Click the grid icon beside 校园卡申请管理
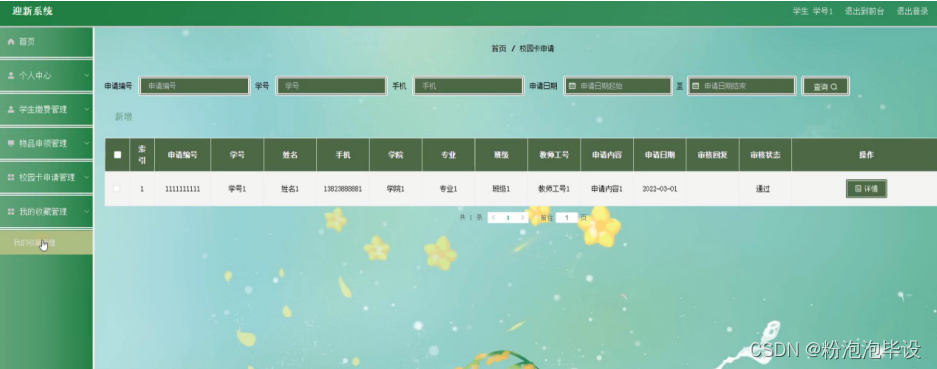The image size is (937, 369). (11, 178)
